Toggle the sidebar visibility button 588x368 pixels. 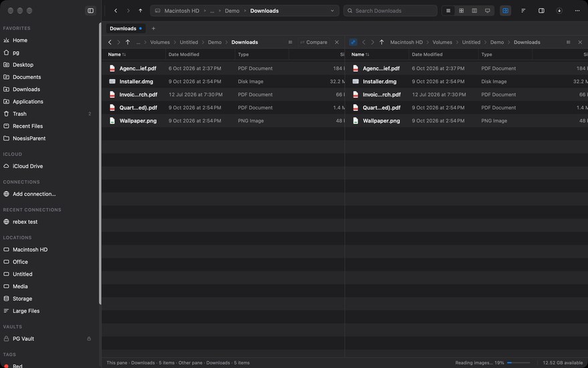90,11
